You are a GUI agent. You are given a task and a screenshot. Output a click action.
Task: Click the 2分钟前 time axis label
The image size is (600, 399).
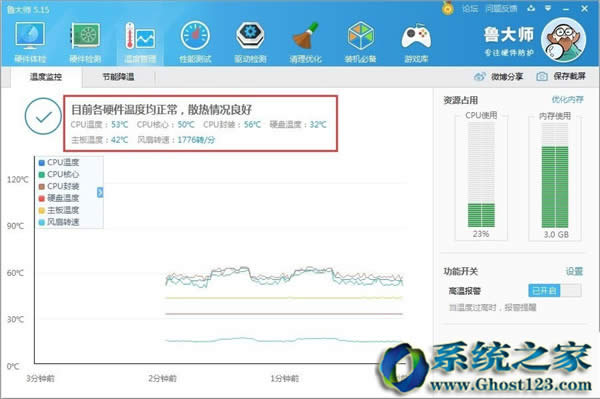coord(163,378)
